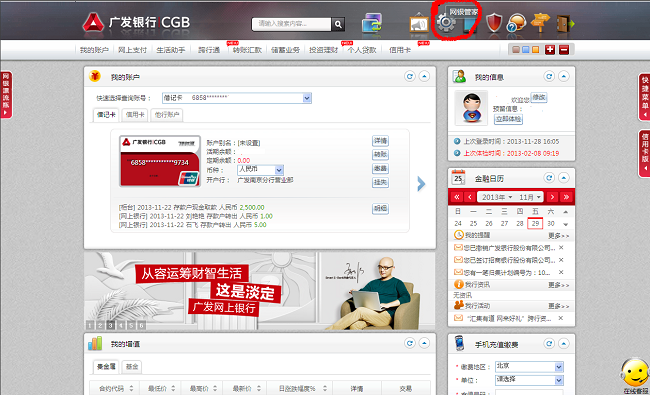Open the 我的账户 menu
Image resolution: width=650 pixels, height=395 pixels.
point(94,50)
